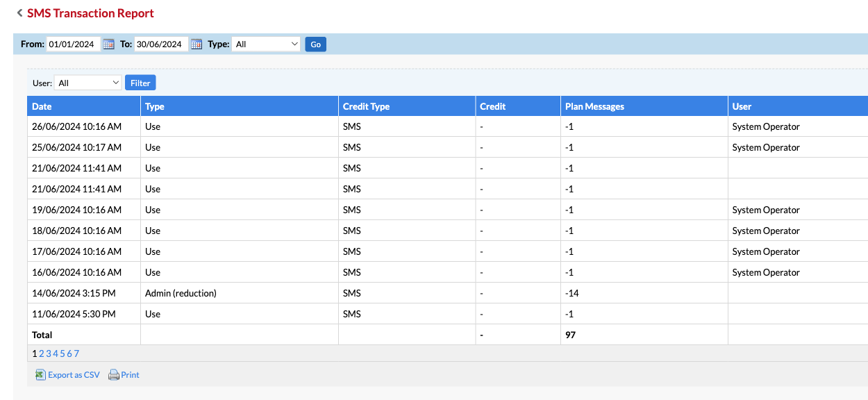Click the printer icon beside Print
Viewport: 868px width, 400px height.
113,374
